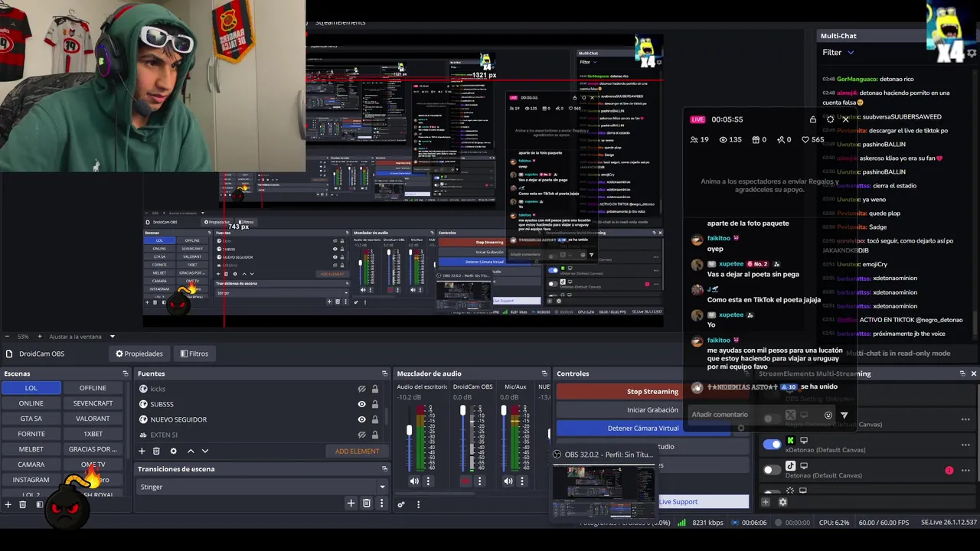Image resolution: width=980 pixels, height=551 pixels.
Task: Undock the Fuentes panel
Action: [384, 373]
